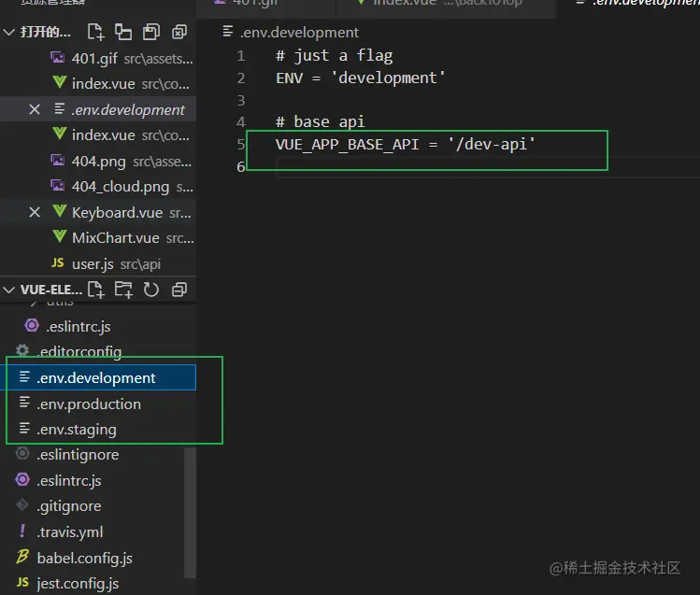Open 404_cloud.png in open editors
700x595 pixels.
pyautogui.click(x=98, y=187)
